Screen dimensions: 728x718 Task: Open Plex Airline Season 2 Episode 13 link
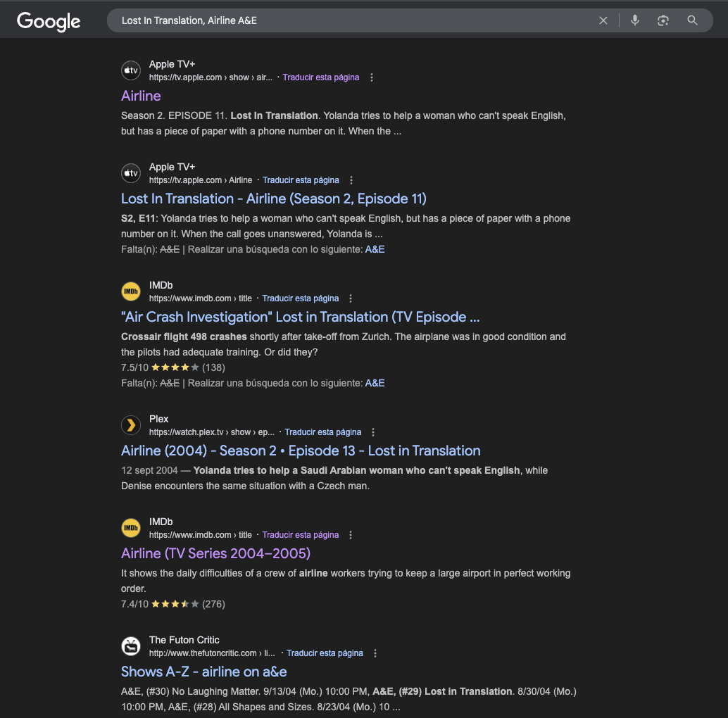[x=301, y=451]
